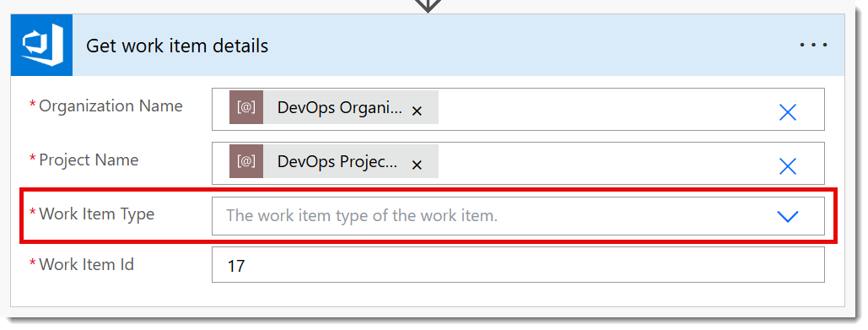Click empty space in the Project Name box
868x330 pixels.
point(603,164)
